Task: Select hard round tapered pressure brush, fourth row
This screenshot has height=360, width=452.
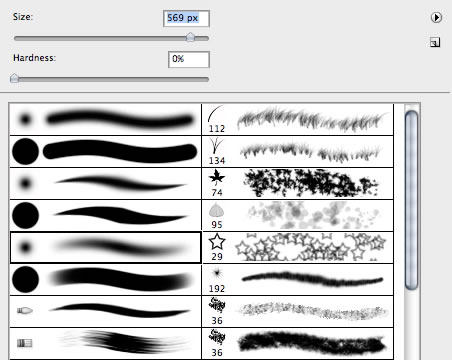Action: [105, 216]
